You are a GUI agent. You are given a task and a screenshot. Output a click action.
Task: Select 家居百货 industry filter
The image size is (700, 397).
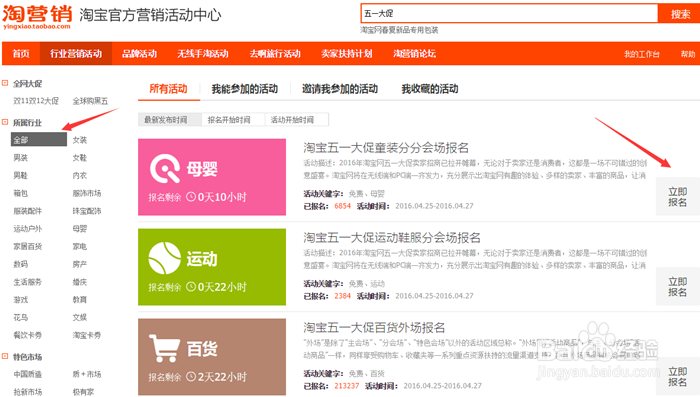tap(28, 246)
